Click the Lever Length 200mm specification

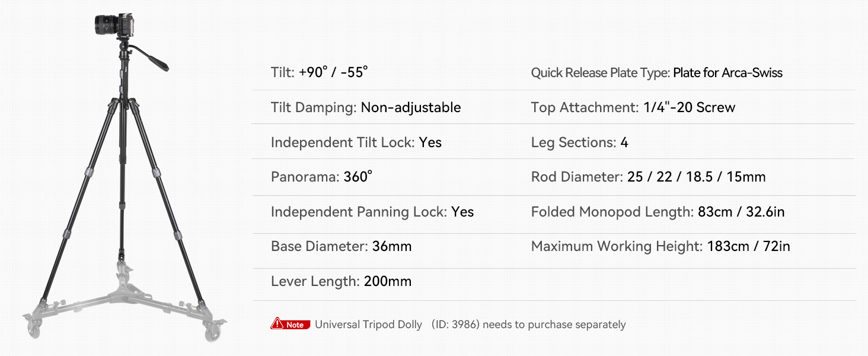tap(341, 281)
